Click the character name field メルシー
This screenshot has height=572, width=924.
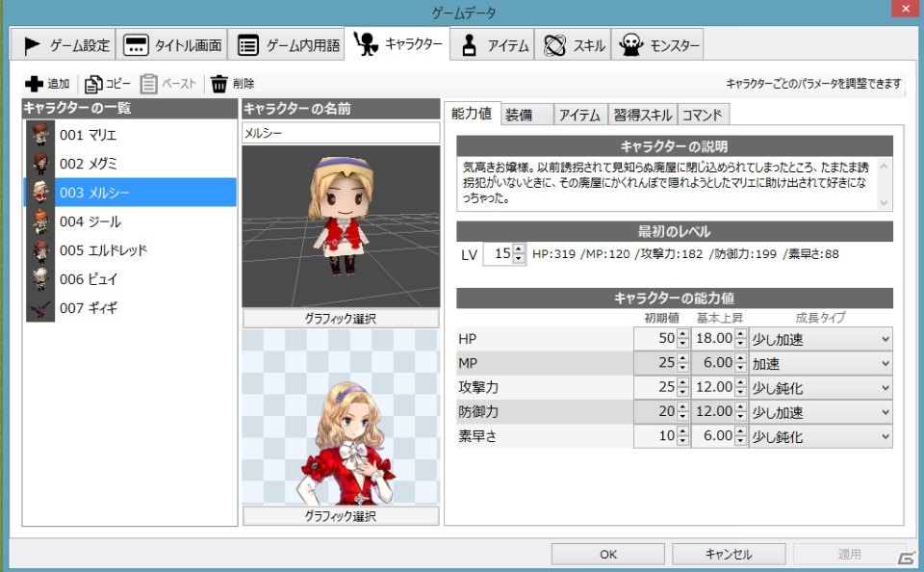click(341, 133)
